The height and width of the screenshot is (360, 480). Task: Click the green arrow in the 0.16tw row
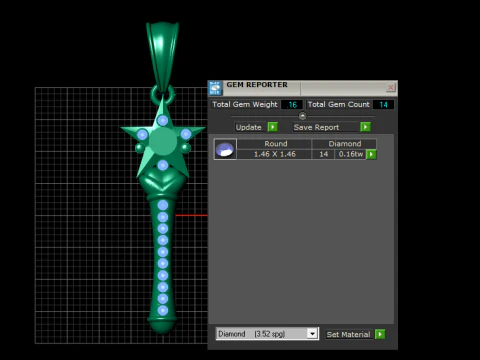[x=371, y=154]
